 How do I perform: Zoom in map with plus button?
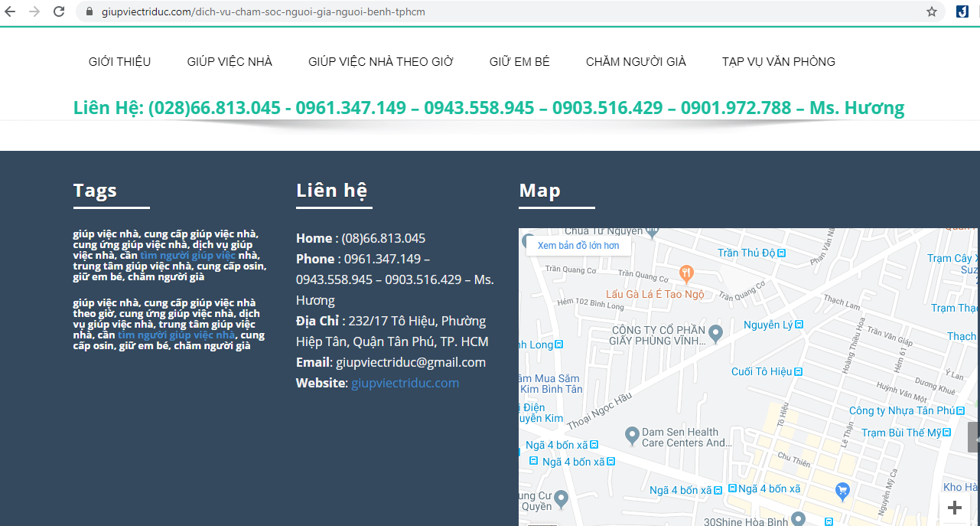point(955,508)
